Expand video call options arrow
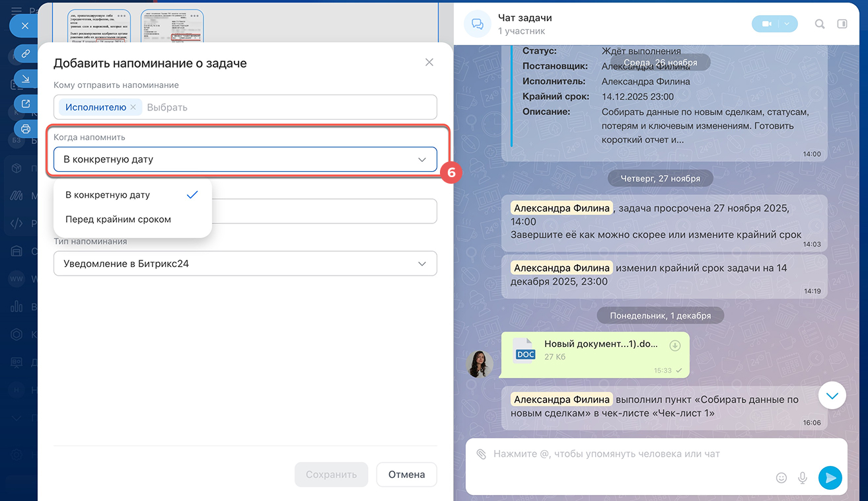The height and width of the screenshot is (501, 868). click(787, 24)
